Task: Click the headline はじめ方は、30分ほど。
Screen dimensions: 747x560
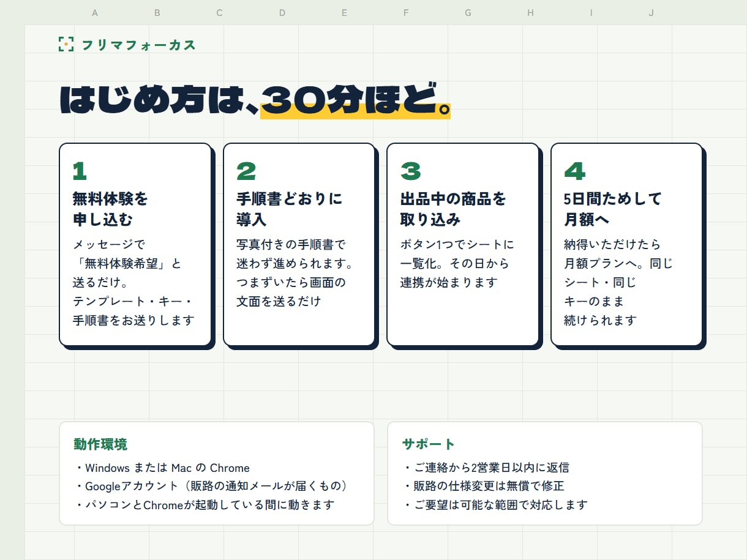Action: pyautogui.click(x=255, y=100)
